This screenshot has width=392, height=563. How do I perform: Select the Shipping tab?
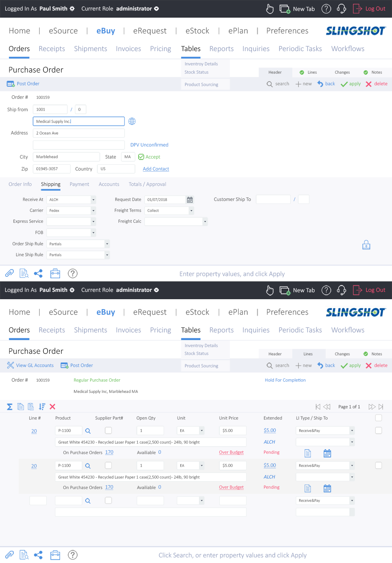[x=51, y=184]
